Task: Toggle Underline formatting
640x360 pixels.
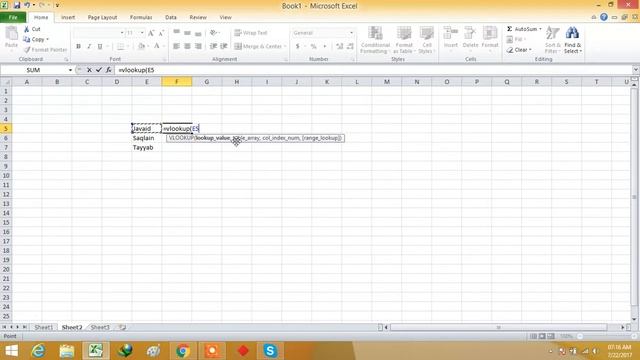Action: tap(100, 47)
